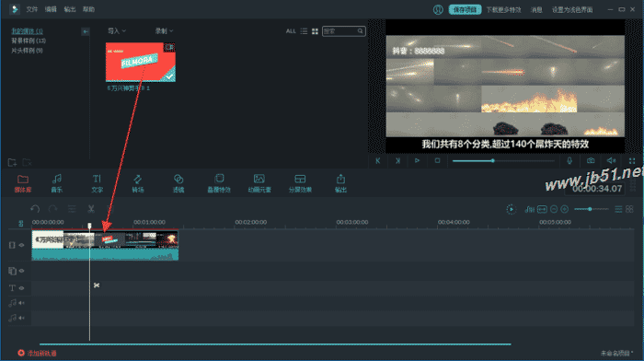The image size is (644, 361).
Task: Select the Filmora red media thumbnail
Action: pyautogui.click(x=141, y=62)
